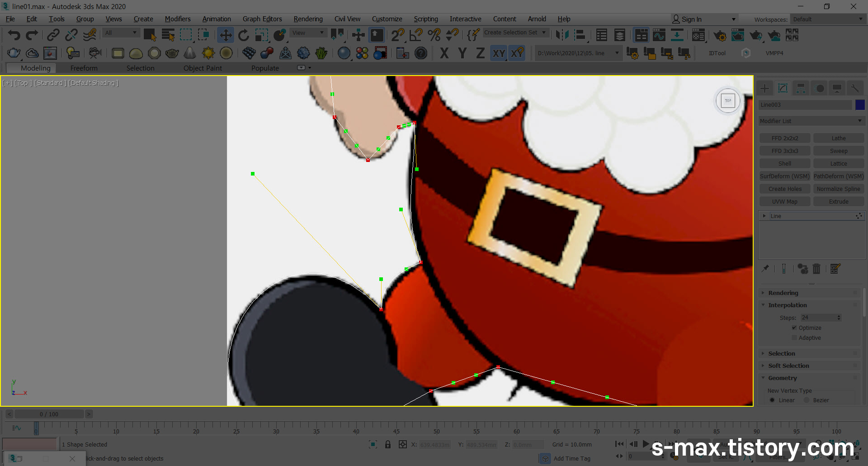The height and width of the screenshot is (466, 868).
Task: Open Render Setup teapot icon
Action: (x=720, y=35)
